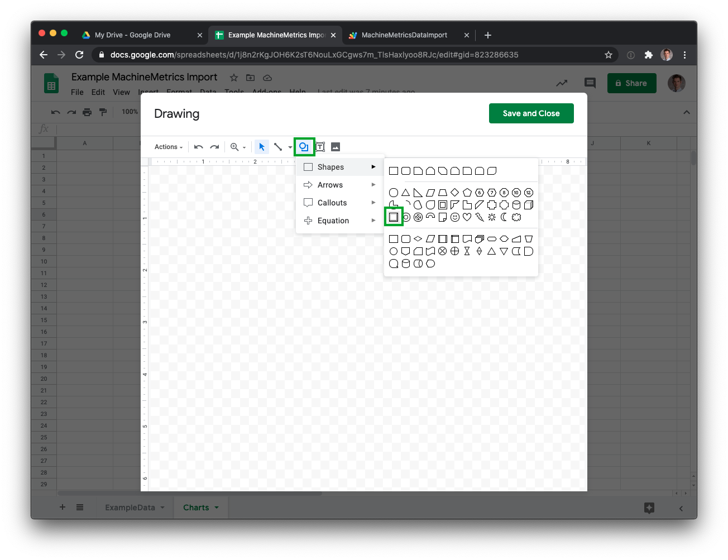Screen dimensions: 728x560
Task: Open the Explore button at bottom right
Action: (649, 508)
